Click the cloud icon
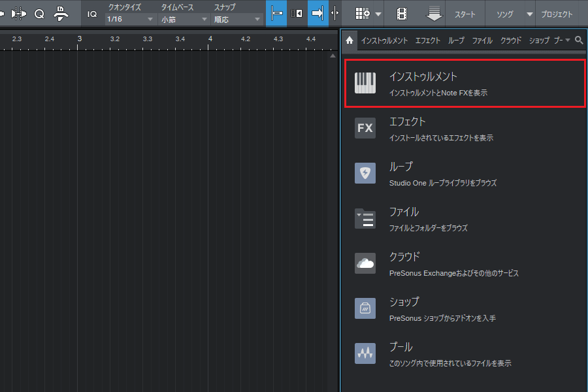This screenshot has height=392, width=588. [x=365, y=263]
